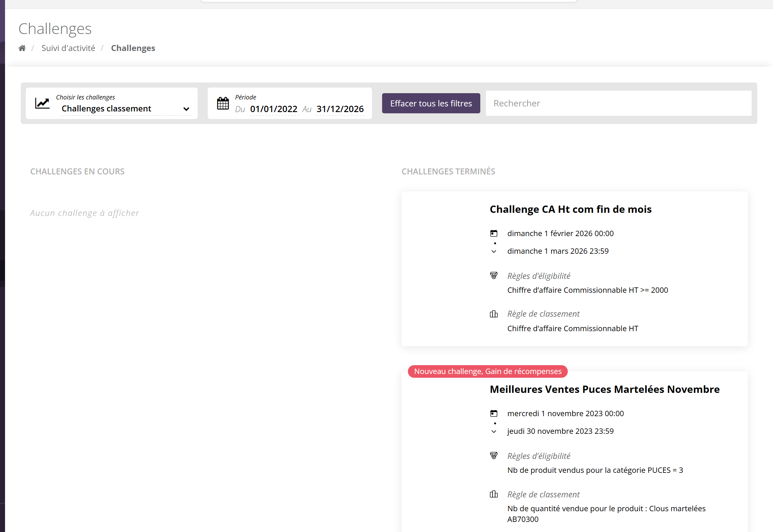Click the chart line icon beside challenge selector

pos(42,103)
